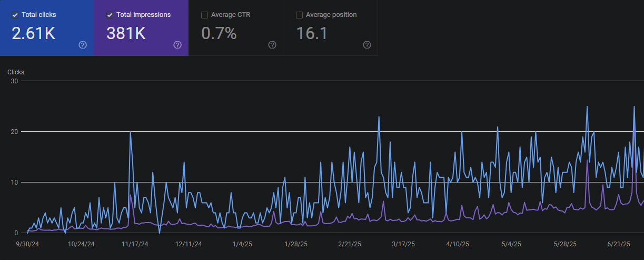Click tallest blue spike between 2/21/25 and 3/17/25
This screenshot has width=644, height=260.
379,117
